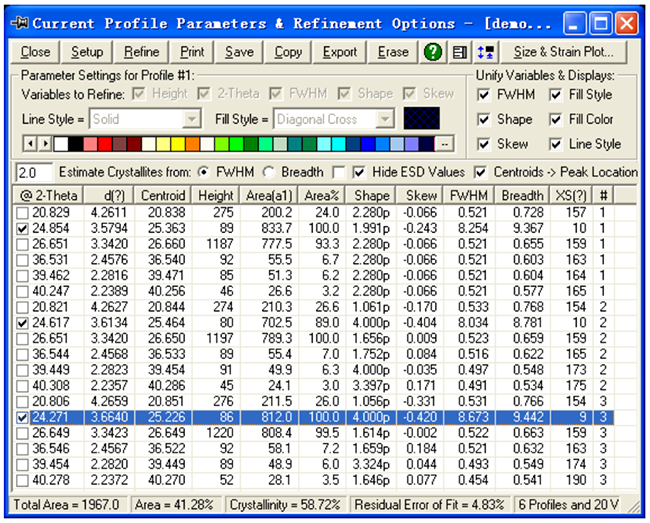Toggle the Unify Skew checkbox
Viewport: 650px width, 523px height.
[x=483, y=144]
